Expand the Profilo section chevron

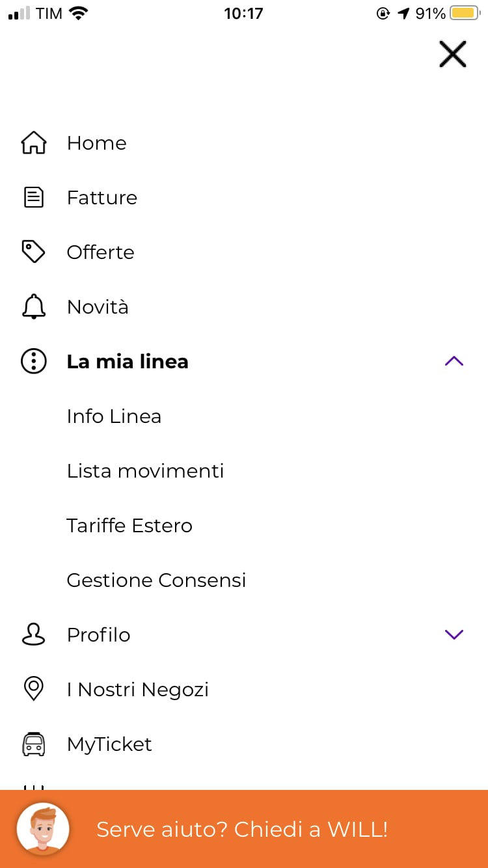[454, 634]
